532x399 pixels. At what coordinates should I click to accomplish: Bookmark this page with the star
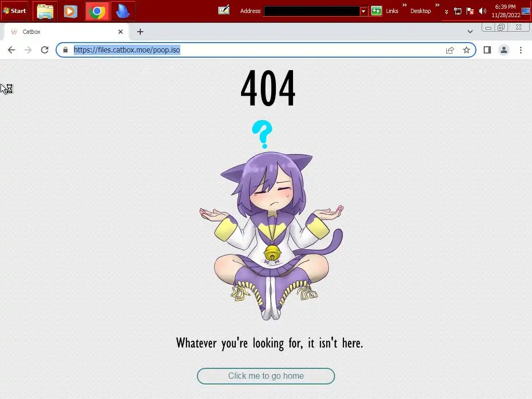pos(467,50)
